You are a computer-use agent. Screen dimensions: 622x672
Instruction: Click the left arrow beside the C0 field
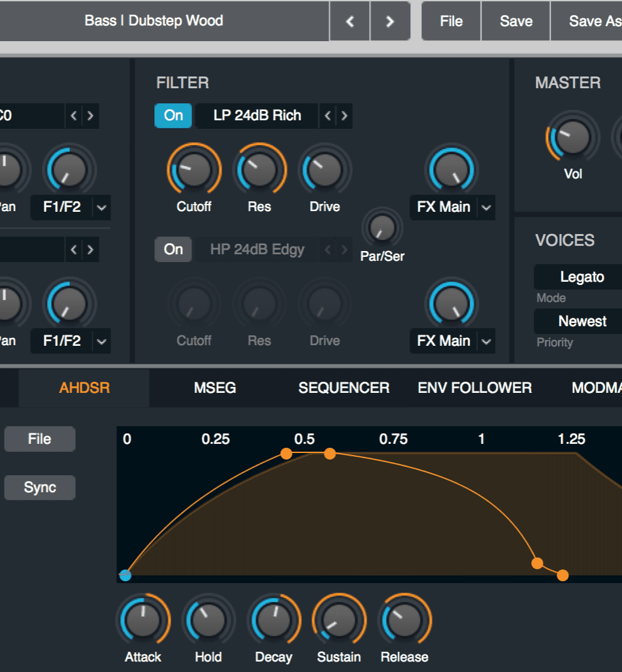pos(74,116)
